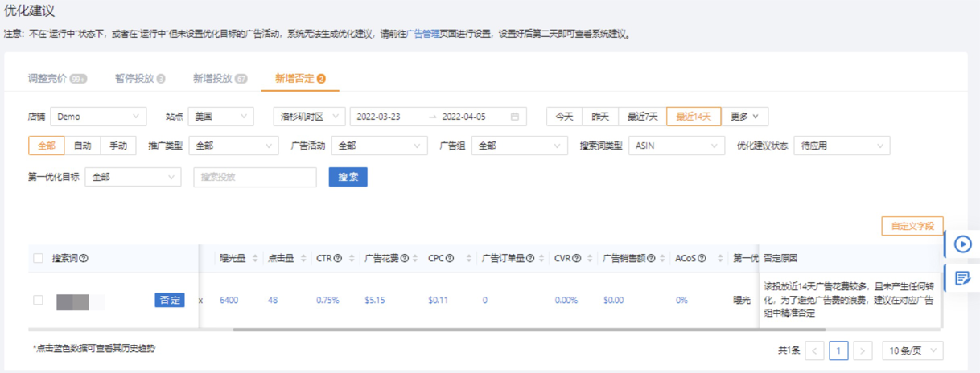
Task: Select 手动 targeting type filter
Action: coord(118,146)
